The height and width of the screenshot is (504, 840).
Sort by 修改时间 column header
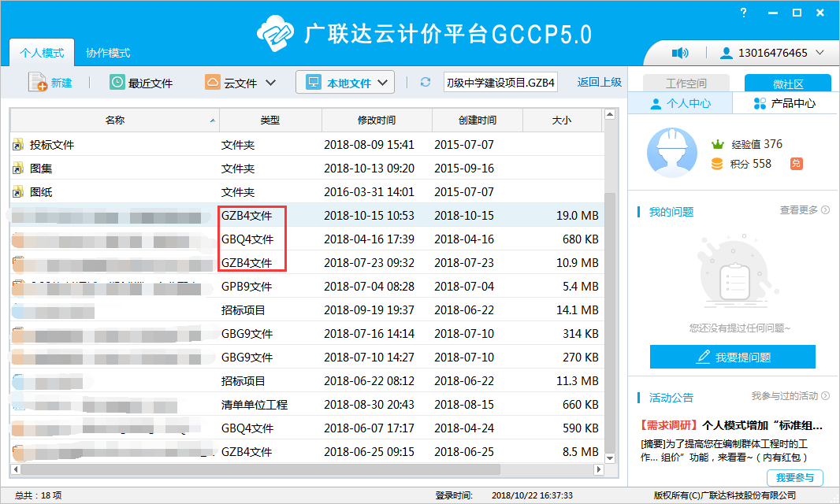377,120
